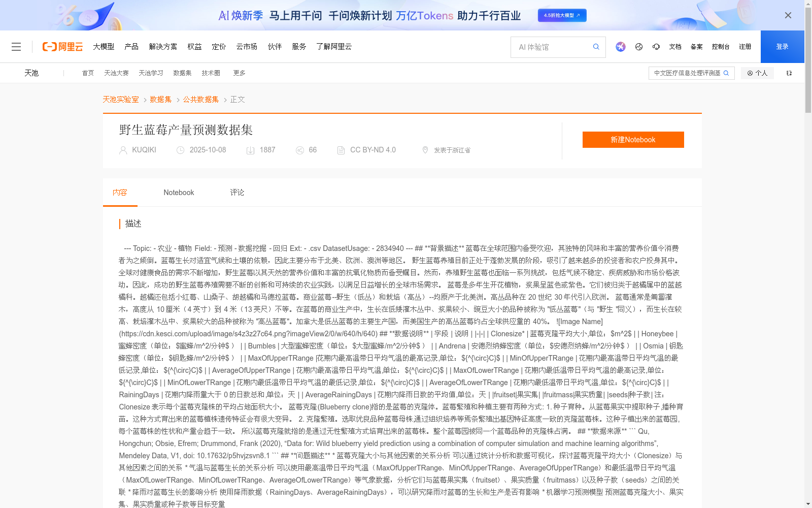Open 天池实验室 breadcrumb link
The image size is (812, 508).
[x=121, y=100]
